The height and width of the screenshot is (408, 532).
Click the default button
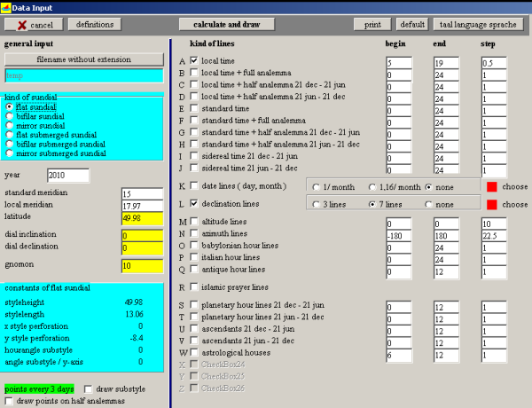(412, 25)
